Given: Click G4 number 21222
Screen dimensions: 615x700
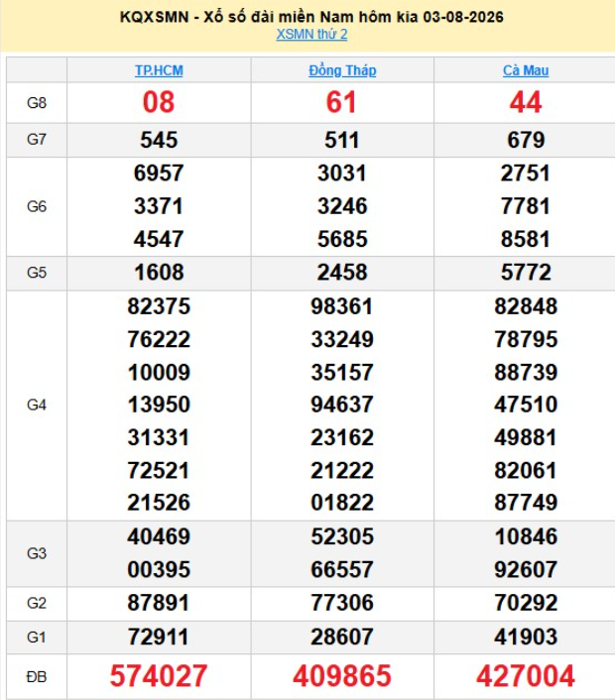Looking at the screenshot, I should point(342,471).
